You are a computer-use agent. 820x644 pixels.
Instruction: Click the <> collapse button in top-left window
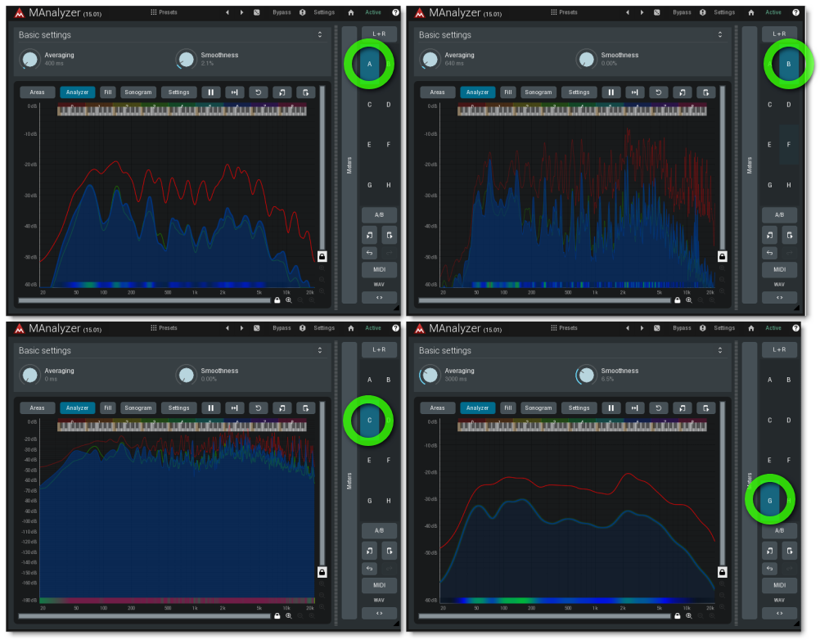pyautogui.click(x=379, y=297)
